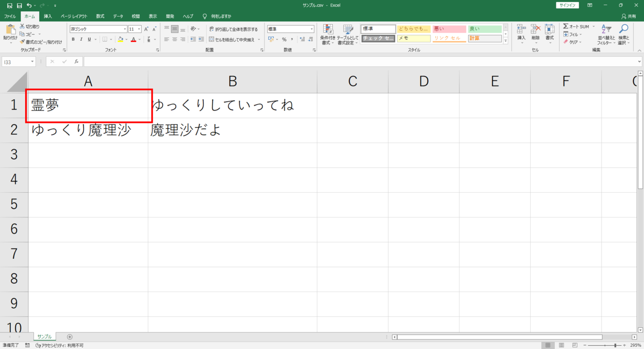This screenshot has height=349, width=644.
Task: Open 条件付き書式 conditional formatting
Action: click(x=327, y=34)
